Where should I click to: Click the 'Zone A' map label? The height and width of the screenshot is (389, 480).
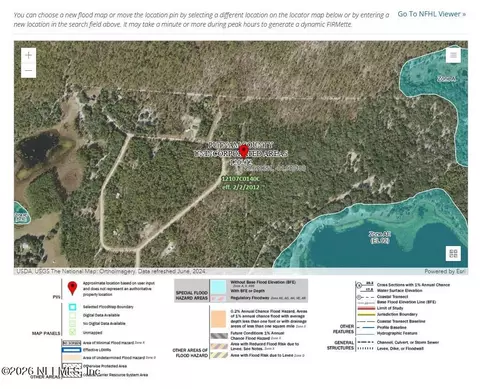tap(446, 79)
